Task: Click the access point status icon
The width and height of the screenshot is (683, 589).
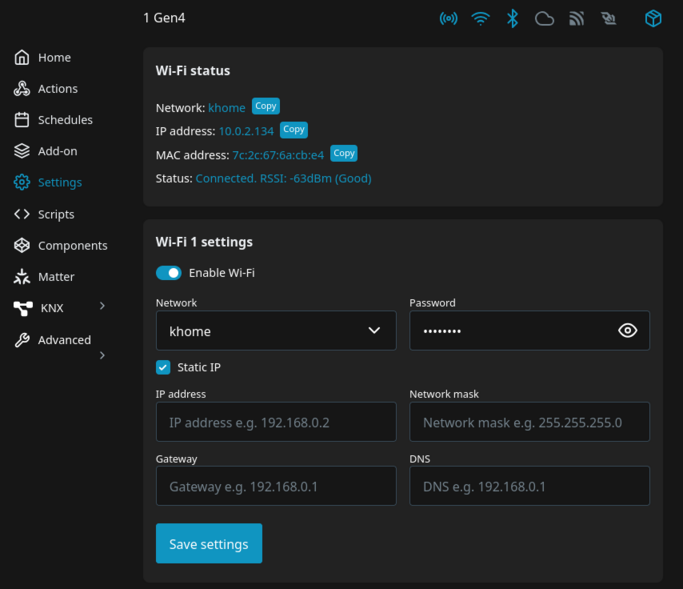Action: click(x=448, y=19)
